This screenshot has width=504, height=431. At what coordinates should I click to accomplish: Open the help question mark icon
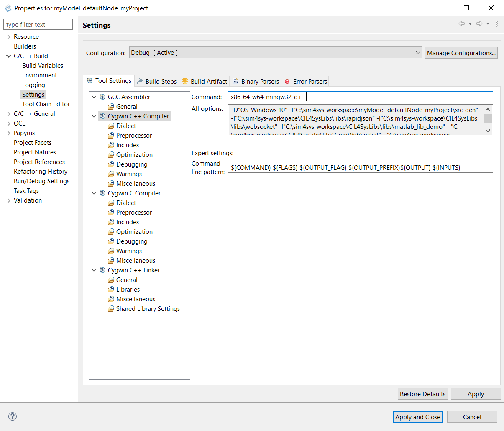tap(13, 416)
